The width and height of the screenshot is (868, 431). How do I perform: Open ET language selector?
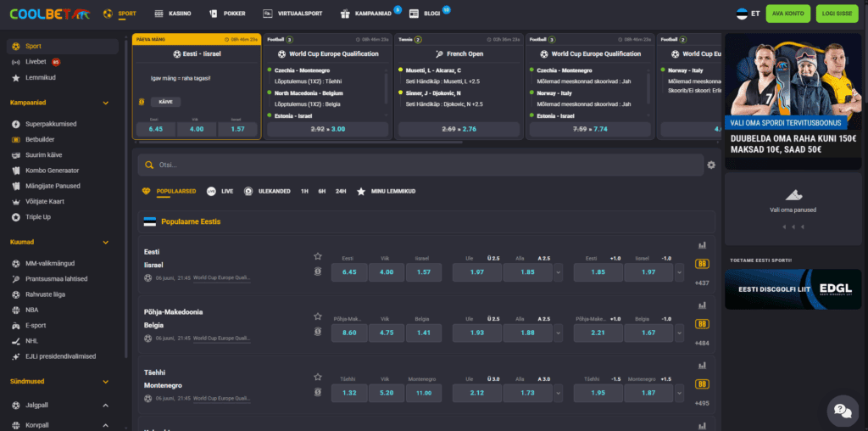pyautogui.click(x=748, y=14)
